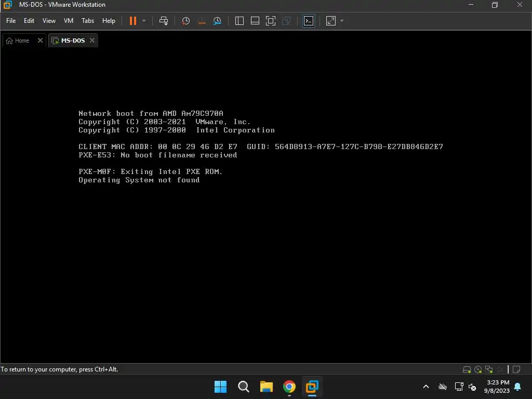Toggle the thumbnail bar
Image resolution: width=532 pixels, height=399 pixels.
pyautogui.click(x=255, y=21)
